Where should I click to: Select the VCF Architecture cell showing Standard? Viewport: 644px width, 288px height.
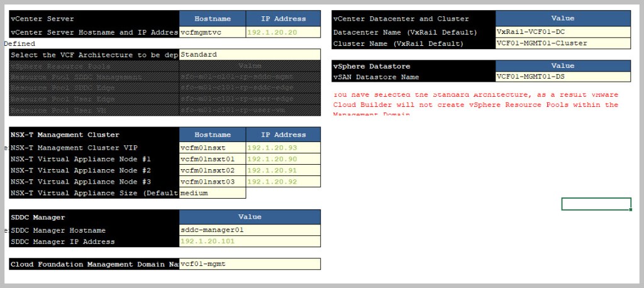pos(250,55)
